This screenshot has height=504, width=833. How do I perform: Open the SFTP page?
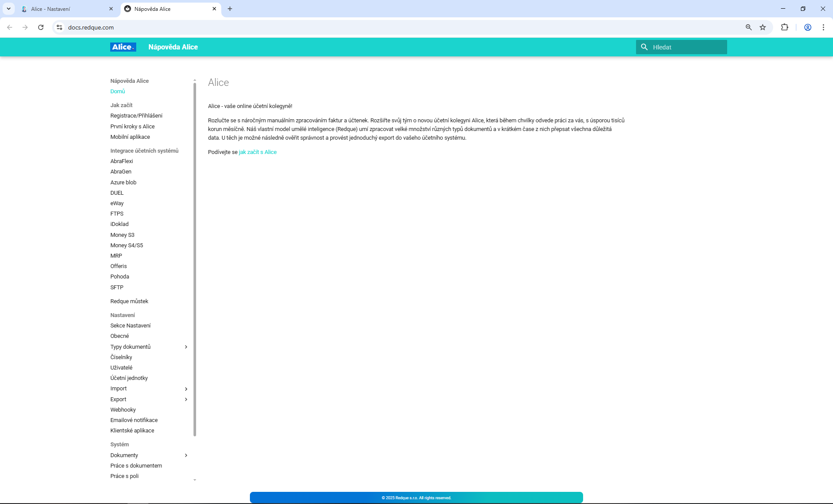click(117, 288)
